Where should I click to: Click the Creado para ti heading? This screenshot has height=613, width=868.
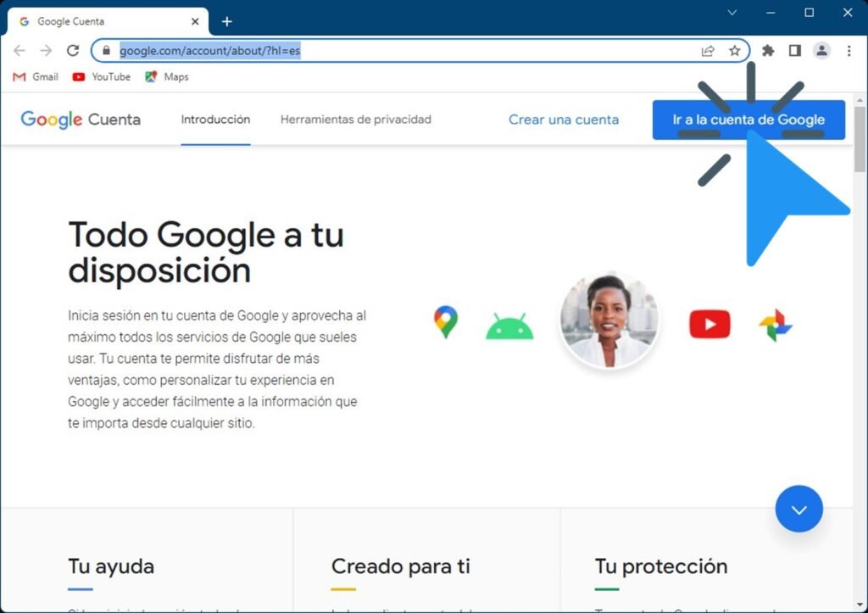pyautogui.click(x=401, y=566)
